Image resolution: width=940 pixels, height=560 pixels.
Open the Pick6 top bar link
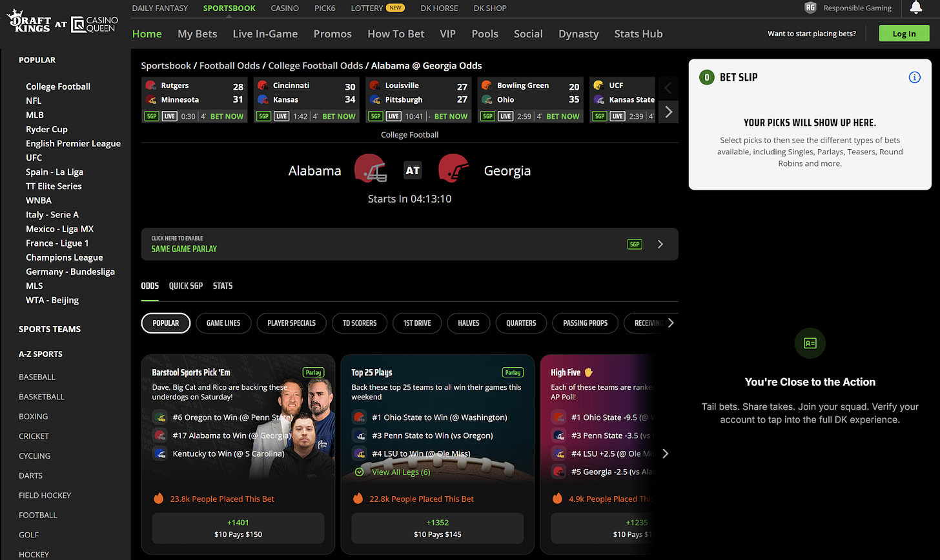tap(325, 8)
